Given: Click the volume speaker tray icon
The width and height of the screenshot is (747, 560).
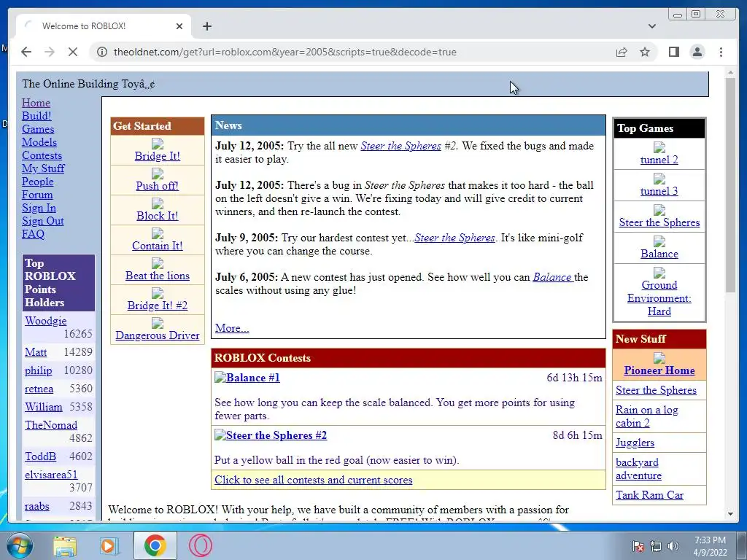Looking at the screenshot, I should tap(673, 546).
